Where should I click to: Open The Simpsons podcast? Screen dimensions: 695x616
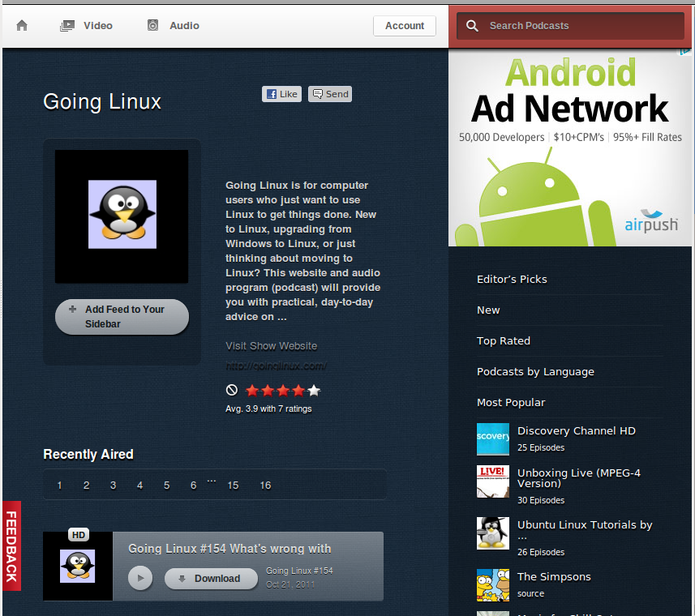pyautogui.click(x=554, y=576)
